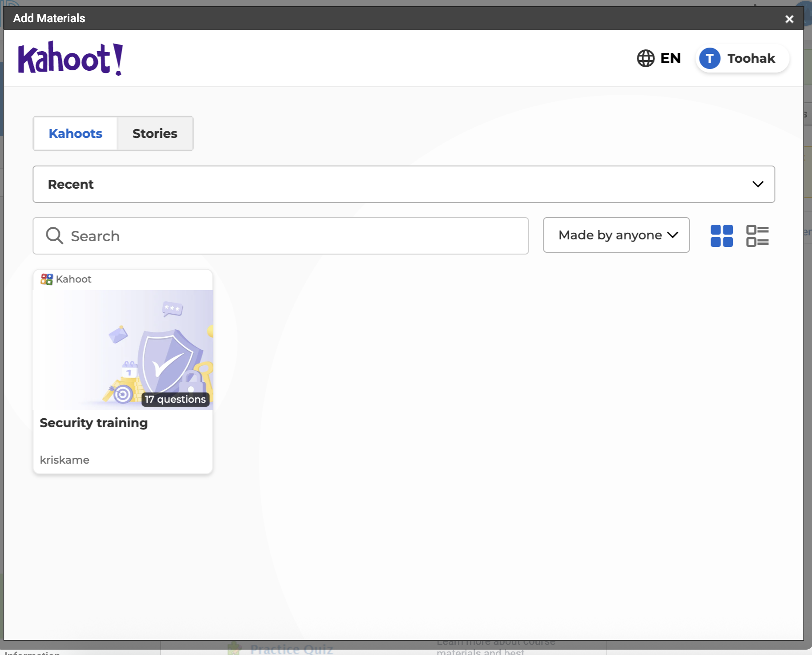This screenshot has height=655, width=812.
Task: Open the EN language selector
Action: point(670,58)
